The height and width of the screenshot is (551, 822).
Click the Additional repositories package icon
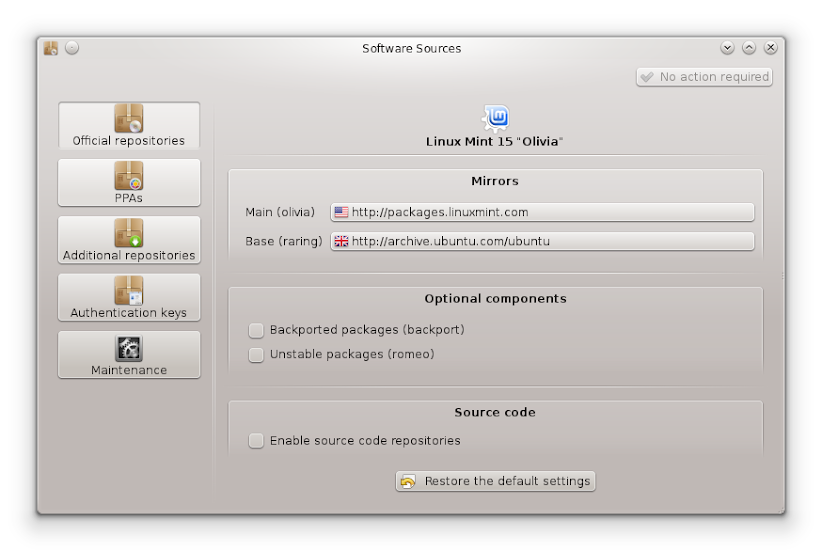coord(129,232)
